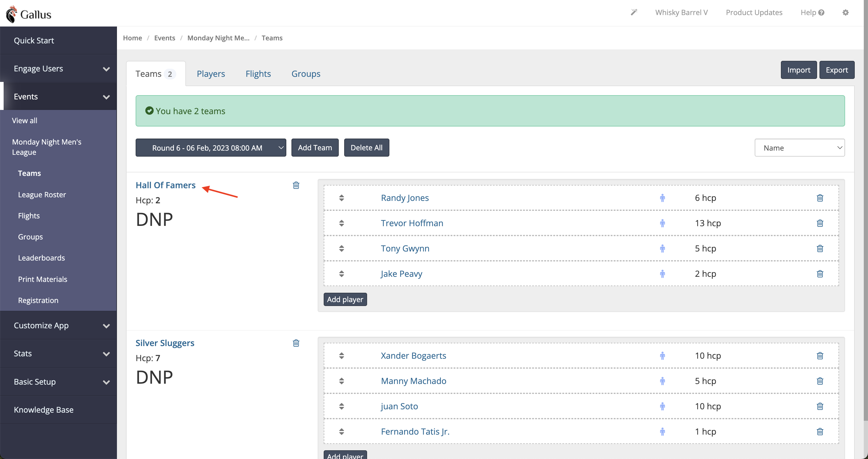This screenshot has width=868, height=459.
Task: Open Product Updates in header
Action: (x=754, y=12)
